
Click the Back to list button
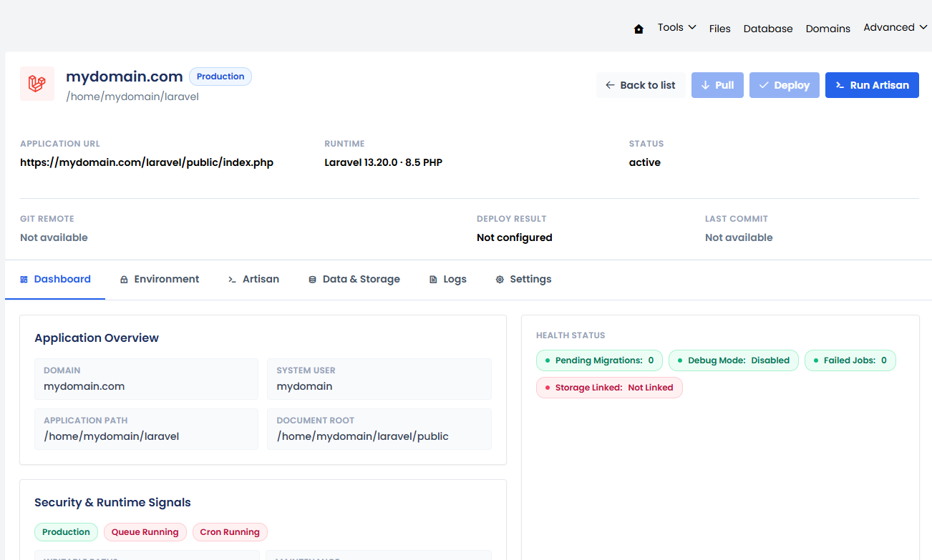tap(641, 85)
